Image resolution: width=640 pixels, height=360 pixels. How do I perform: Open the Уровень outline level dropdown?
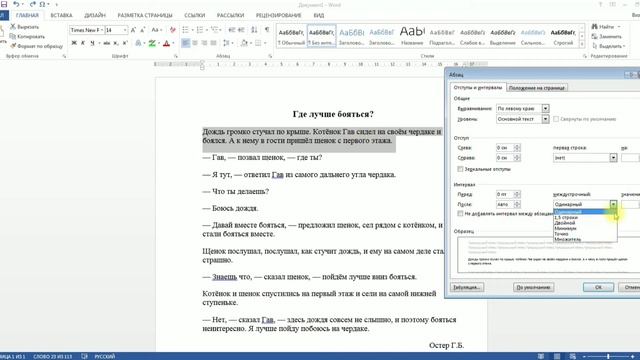click(545, 119)
